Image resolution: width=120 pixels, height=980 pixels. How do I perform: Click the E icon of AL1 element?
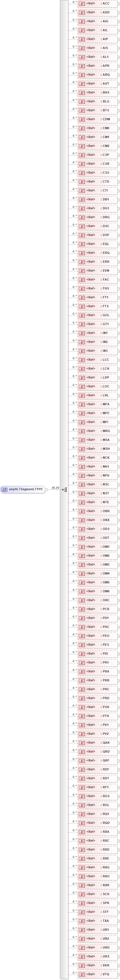click(x=82, y=57)
